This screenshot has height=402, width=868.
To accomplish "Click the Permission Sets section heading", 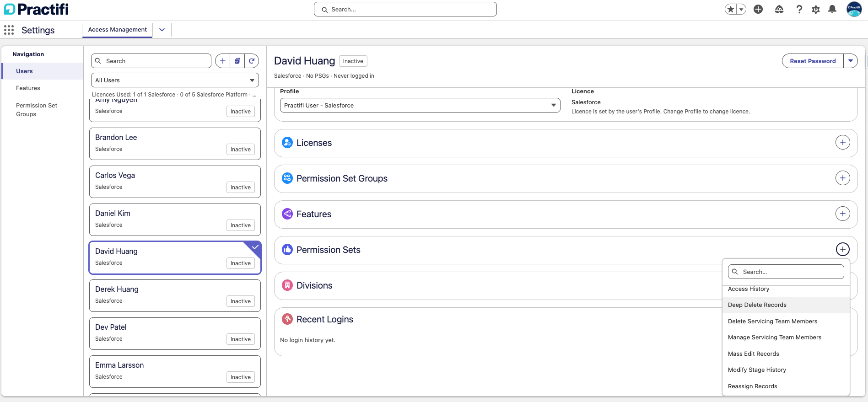I will pos(329,250).
